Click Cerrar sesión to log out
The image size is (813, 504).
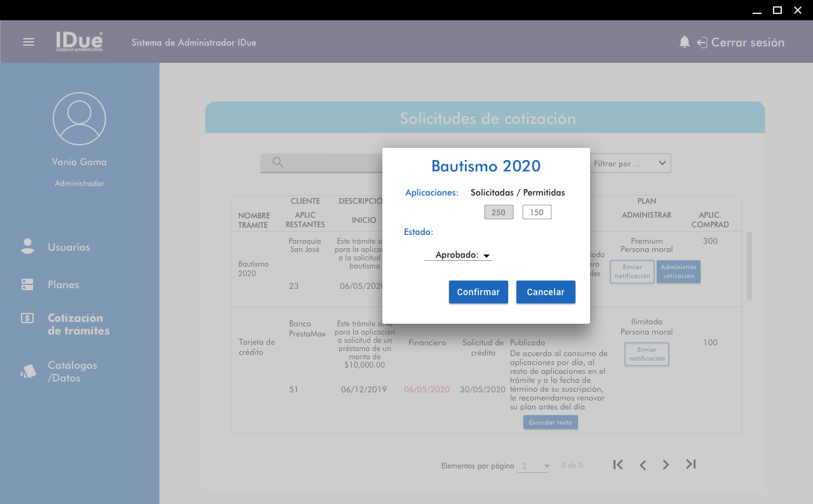point(741,43)
